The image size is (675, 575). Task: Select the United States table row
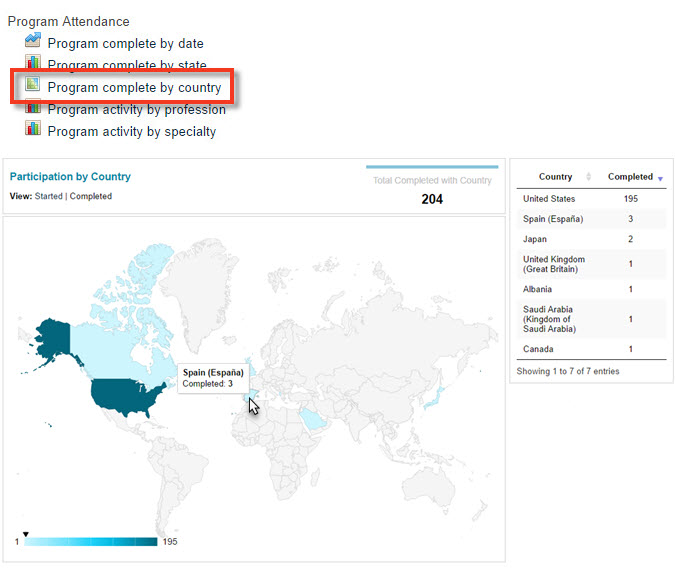(x=591, y=199)
